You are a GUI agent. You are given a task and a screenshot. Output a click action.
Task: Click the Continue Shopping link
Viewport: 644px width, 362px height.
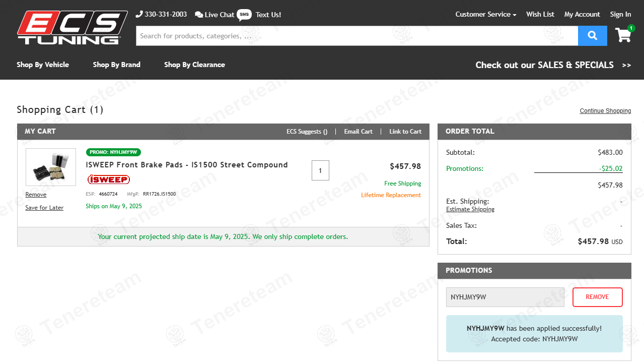pyautogui.click(x=605, y=111)
